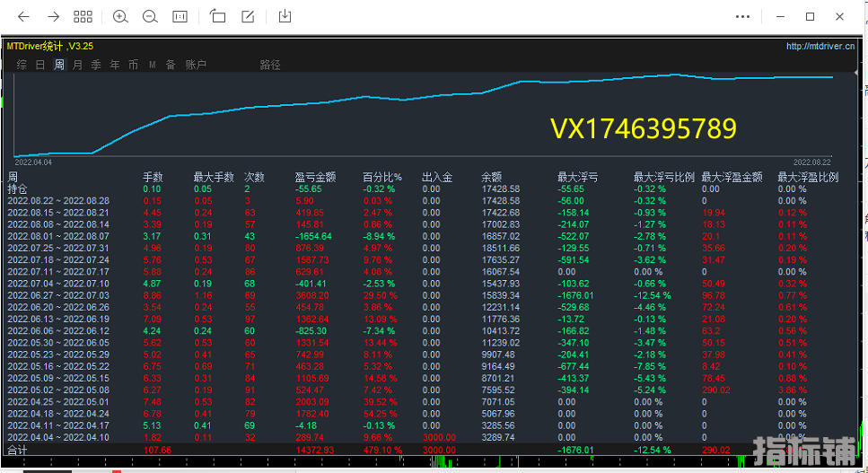Zoom out of the image

click(150, 16)
